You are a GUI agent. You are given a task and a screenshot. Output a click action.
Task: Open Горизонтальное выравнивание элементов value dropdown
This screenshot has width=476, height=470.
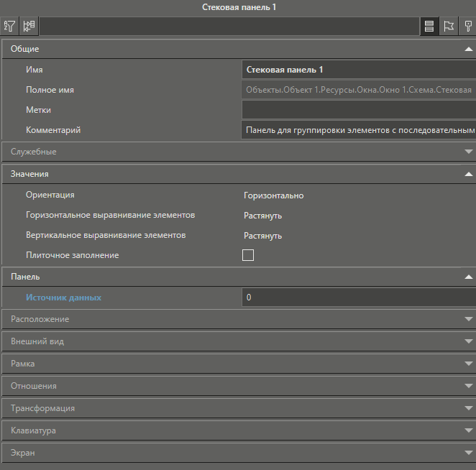pos(262,216)
